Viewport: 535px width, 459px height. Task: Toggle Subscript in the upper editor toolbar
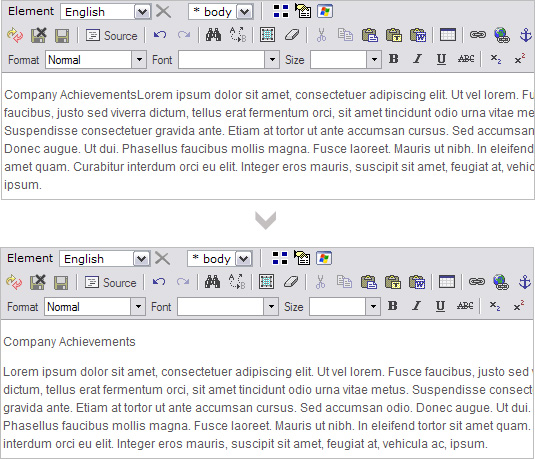(495, 59)
